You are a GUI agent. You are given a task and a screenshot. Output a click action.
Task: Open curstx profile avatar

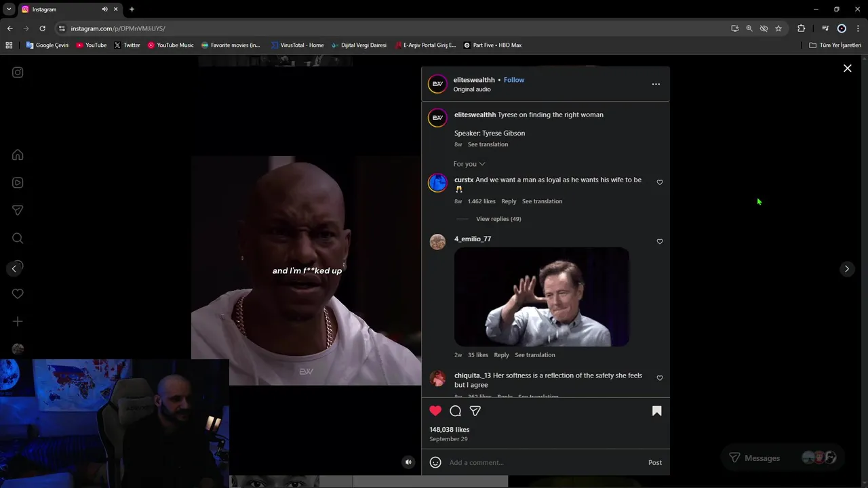pyautogui.click(x=437, y=183)
